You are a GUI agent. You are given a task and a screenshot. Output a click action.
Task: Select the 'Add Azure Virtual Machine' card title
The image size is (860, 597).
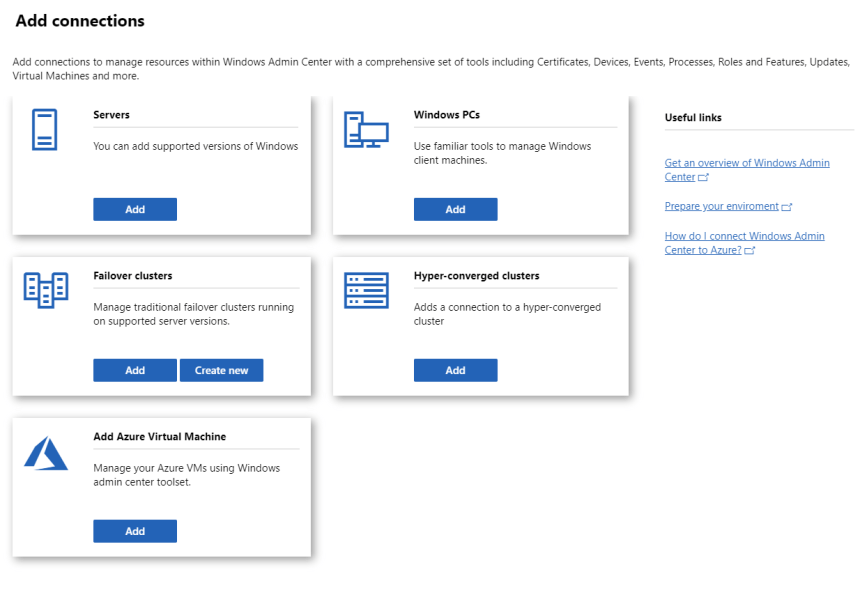pyautogui.click(x=159, y=437)
